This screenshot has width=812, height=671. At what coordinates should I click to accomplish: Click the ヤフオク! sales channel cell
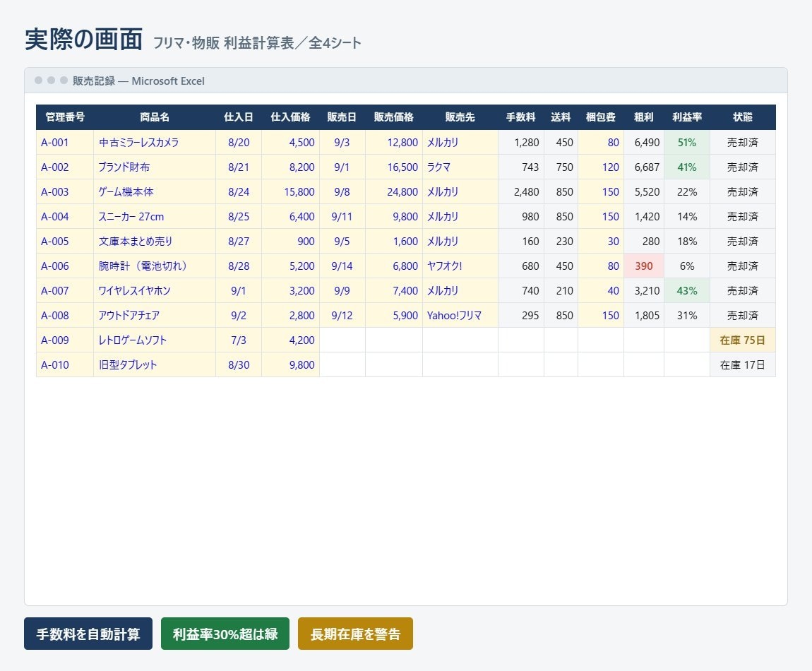click(460, 266)
